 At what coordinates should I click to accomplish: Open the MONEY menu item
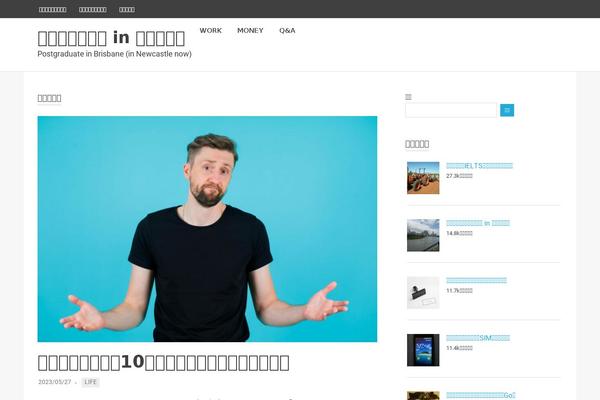(x=250, y=30)
